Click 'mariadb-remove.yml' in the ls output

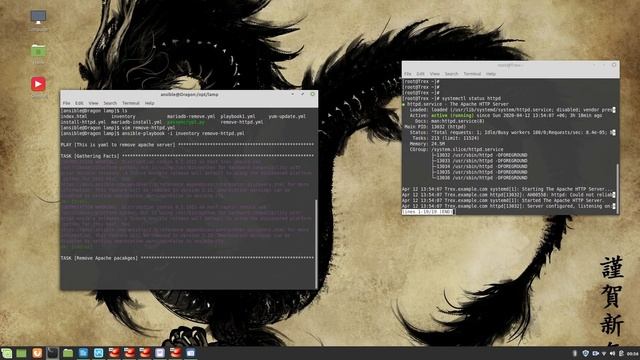click(191, 116)
